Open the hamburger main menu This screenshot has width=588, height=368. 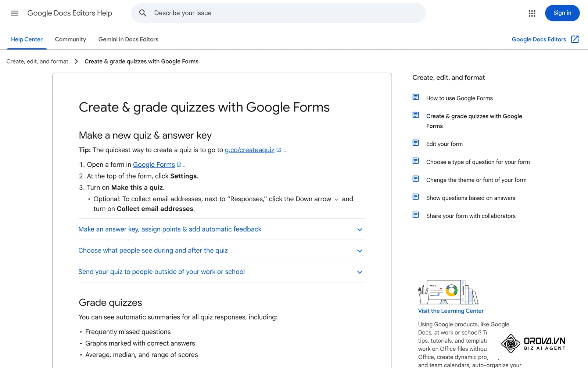point(15,13)
